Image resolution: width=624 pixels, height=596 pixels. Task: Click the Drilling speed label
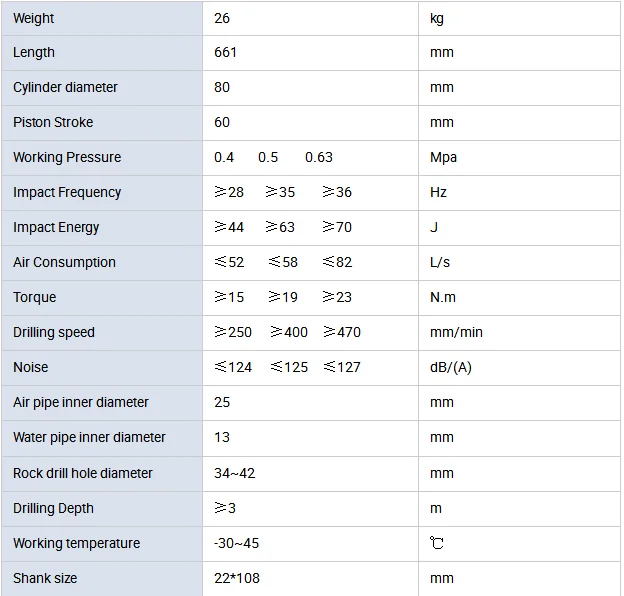pyautogui.click(x=54, y=332)
